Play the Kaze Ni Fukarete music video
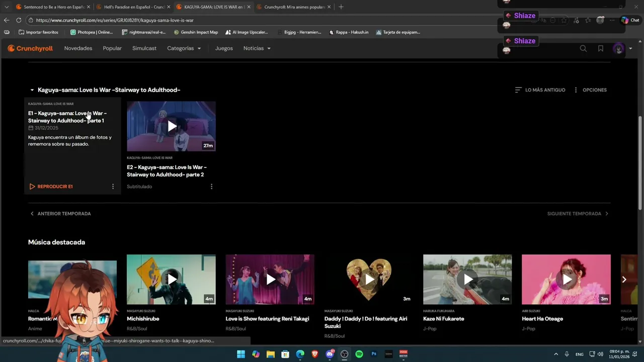The width and height of the screenshot is (644, 362). (x=467, y=279)
